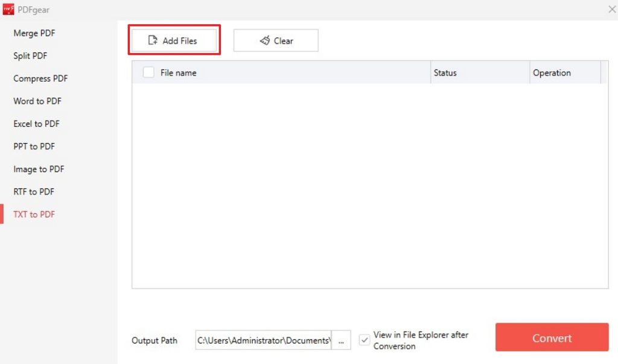618x364 pixels.
Task: Toggle the select-all files checkbox
Action: [148, 72]
